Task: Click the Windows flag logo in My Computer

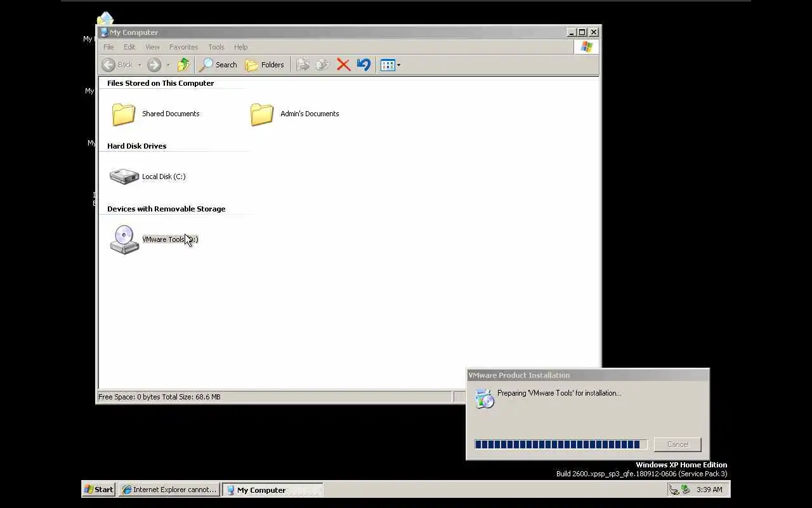Action: [586, 47]
